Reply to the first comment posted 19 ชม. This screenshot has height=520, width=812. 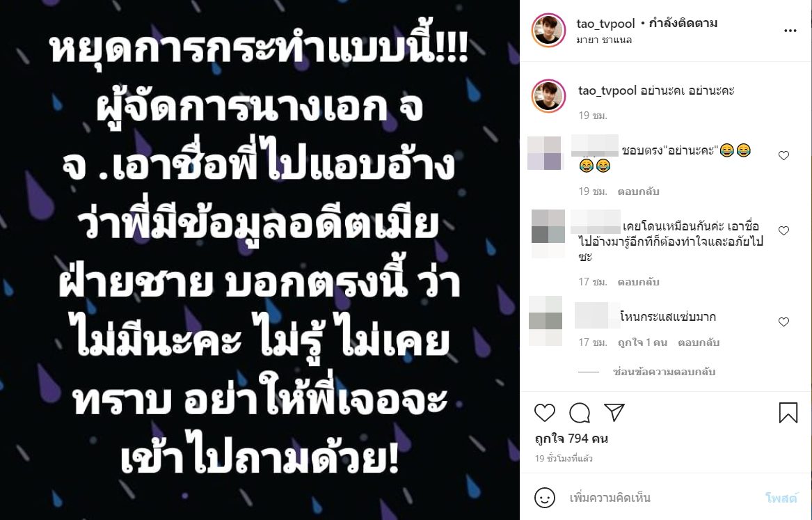click(638, 191)
